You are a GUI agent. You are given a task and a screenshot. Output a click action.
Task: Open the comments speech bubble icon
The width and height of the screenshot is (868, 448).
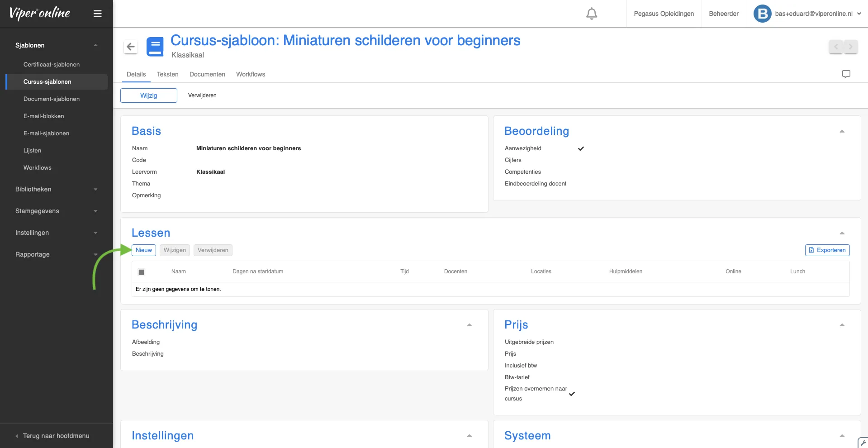pyautogui.click(x=846, y=74)
